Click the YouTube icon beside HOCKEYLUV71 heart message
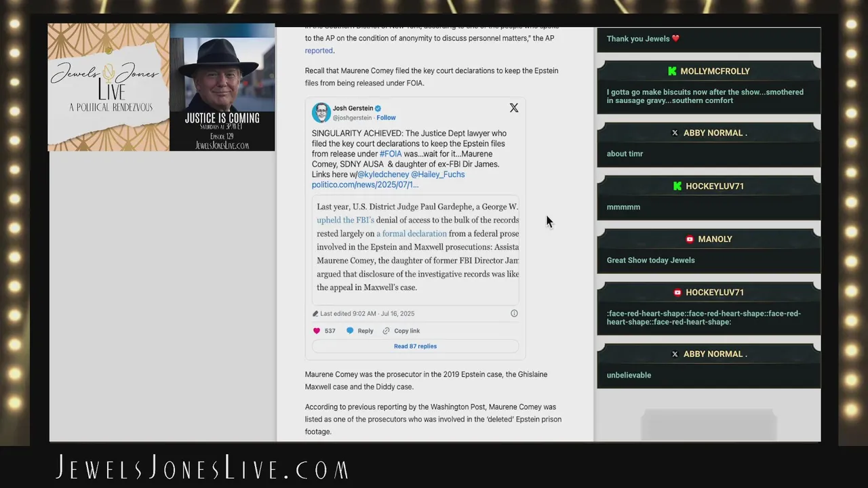This screenshot has height=488, width=868. coord(677,293)
